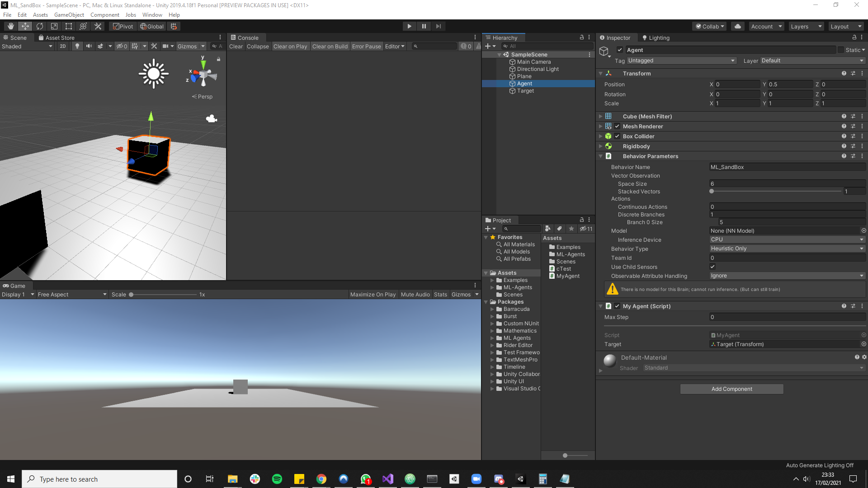Toggle 2D view mode in Scene
The image size is (868, 488).
tap(63, 46)
